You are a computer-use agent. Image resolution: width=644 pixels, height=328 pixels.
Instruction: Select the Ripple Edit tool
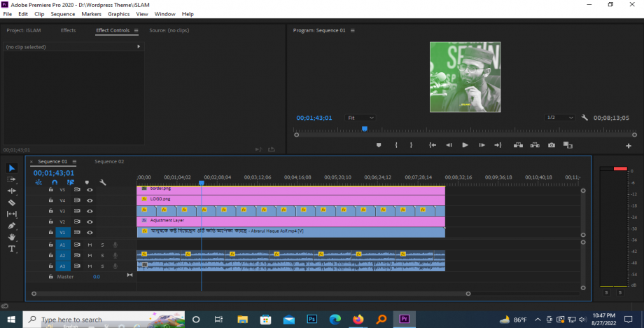tap(11, 191)
